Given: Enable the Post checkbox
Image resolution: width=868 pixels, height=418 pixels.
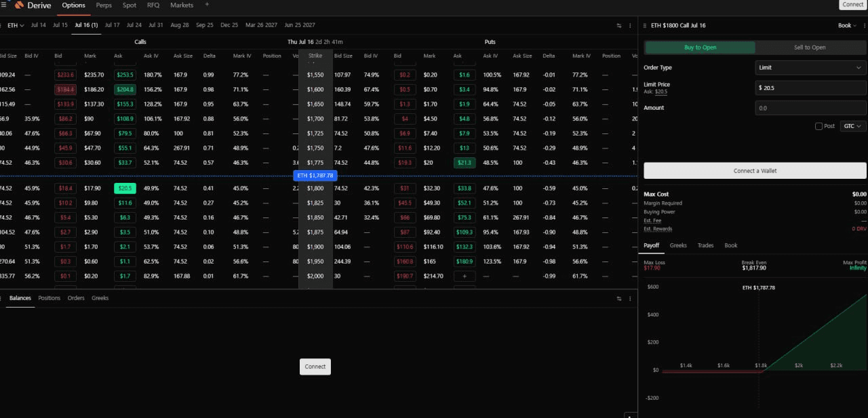Looking at the screenshot, I should 819,126.
